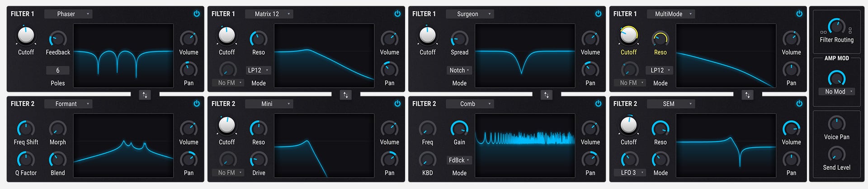868x189 pixels.
Task: Open the Formant filter type dropdown
Action: pos(68,104)
